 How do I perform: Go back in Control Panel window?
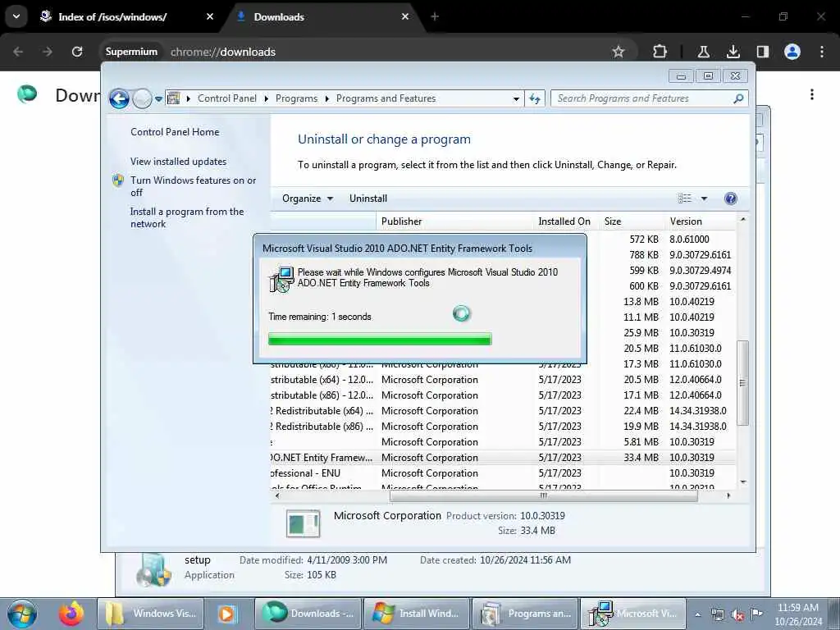[119, 98]
